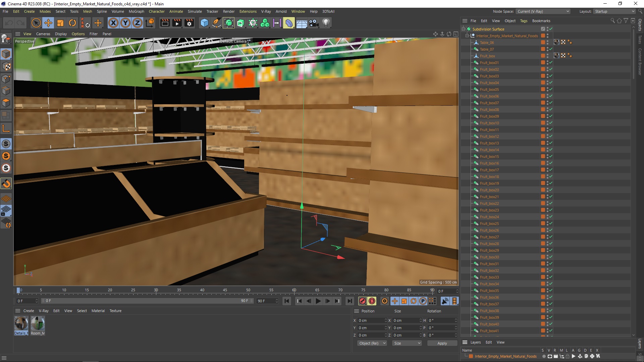The image size is (644, 362).
Task: Click Record Active Objects button
Action: coord(362,301)
